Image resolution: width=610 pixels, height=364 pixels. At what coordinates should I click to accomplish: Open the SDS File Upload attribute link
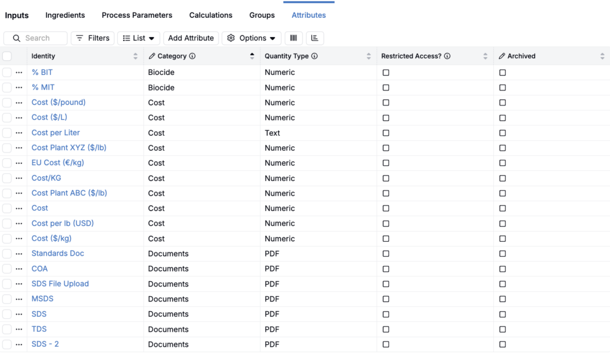[x=60, y=284]
